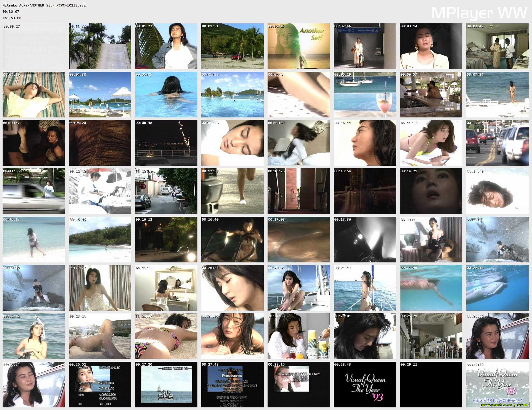Click the pink doorway frame at 00:13:26

[299, 191]
